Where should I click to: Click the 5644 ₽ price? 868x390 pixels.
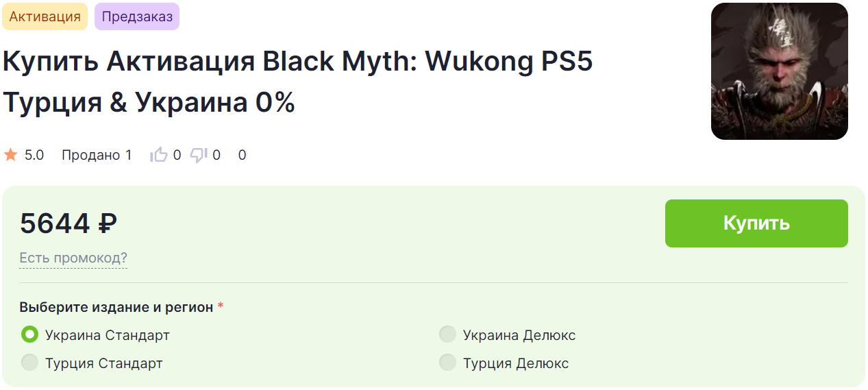pyautogui.click(x=69, y=223)
